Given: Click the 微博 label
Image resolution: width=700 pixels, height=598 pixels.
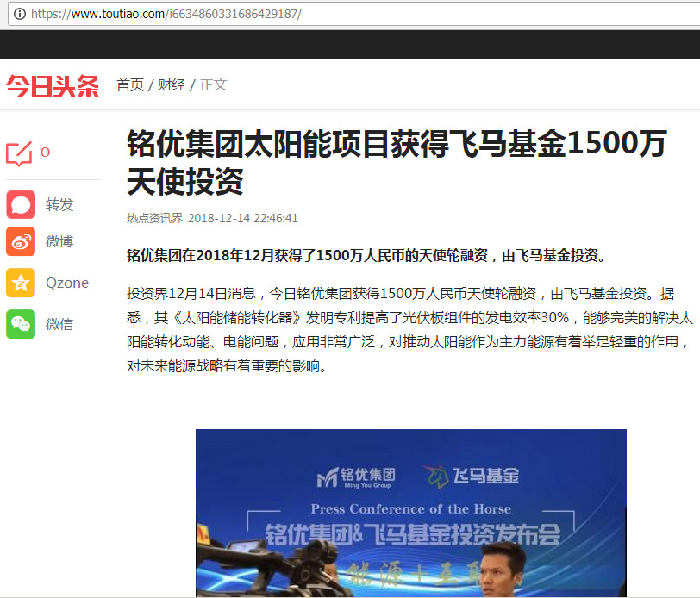Looking at the screenshot, I should coord(59,241).
